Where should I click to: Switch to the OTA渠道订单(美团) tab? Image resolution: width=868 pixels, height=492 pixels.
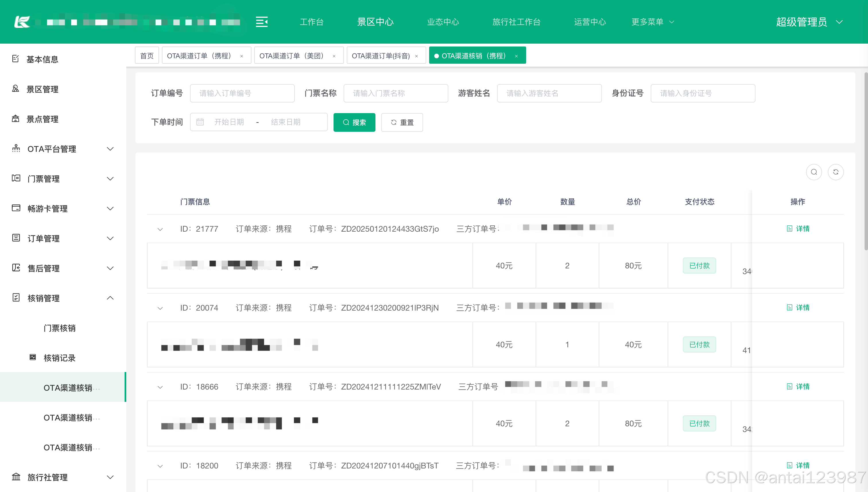pos(292,56)
